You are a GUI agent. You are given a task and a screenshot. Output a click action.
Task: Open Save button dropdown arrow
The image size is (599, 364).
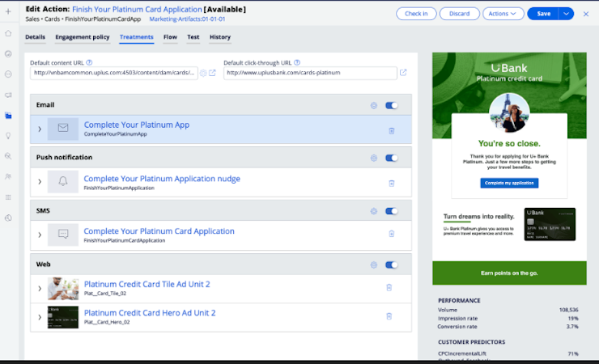[566, 14]
